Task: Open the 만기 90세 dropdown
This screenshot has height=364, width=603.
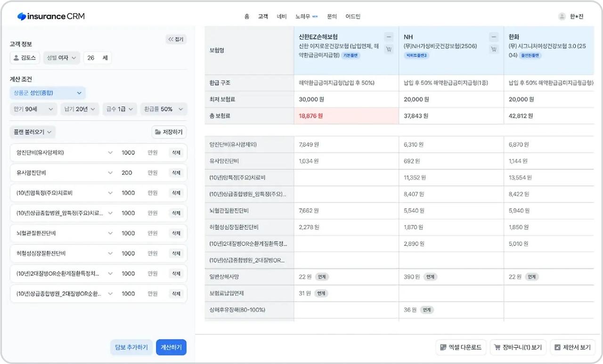Action: click(33, 109)
